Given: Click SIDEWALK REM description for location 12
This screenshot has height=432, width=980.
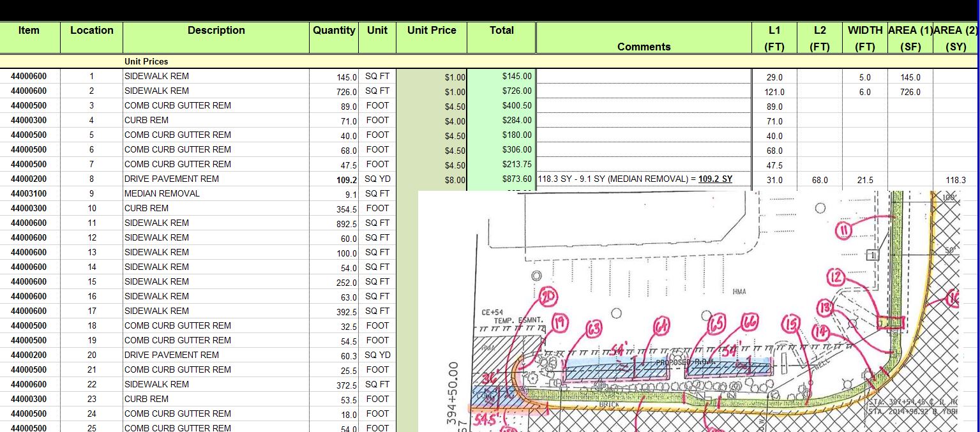Looking at the screenshot, I should tap(156, 237).
